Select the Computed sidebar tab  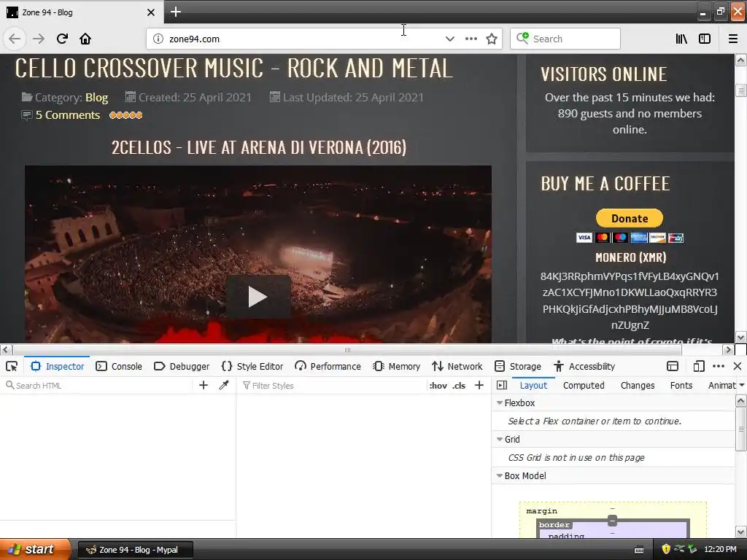584,385
